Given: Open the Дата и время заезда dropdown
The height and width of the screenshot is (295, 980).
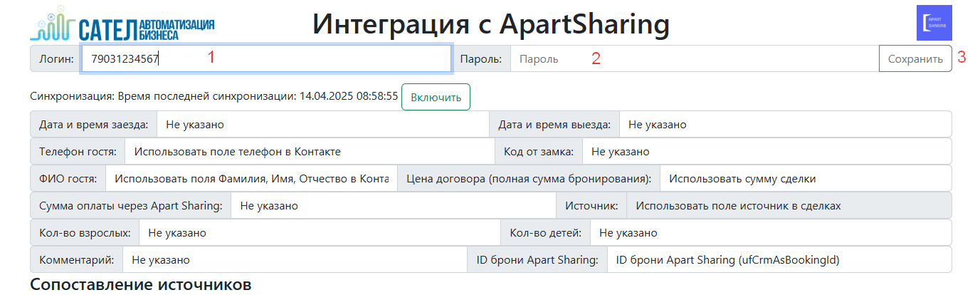Looking at the screenshot, I should point(322,125).
